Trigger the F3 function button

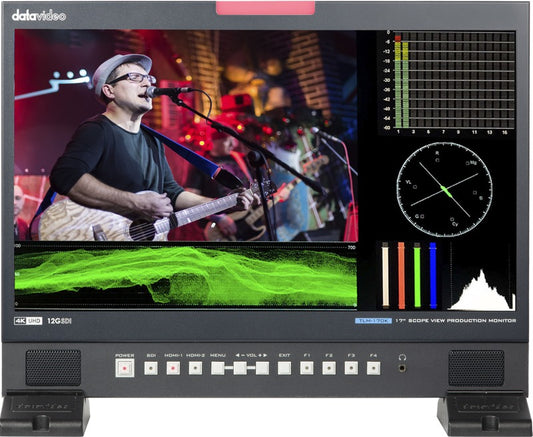[x=351, y=368]
